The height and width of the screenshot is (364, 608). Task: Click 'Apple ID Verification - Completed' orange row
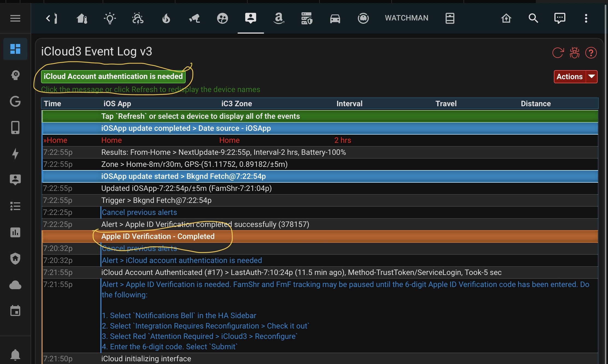320,236
